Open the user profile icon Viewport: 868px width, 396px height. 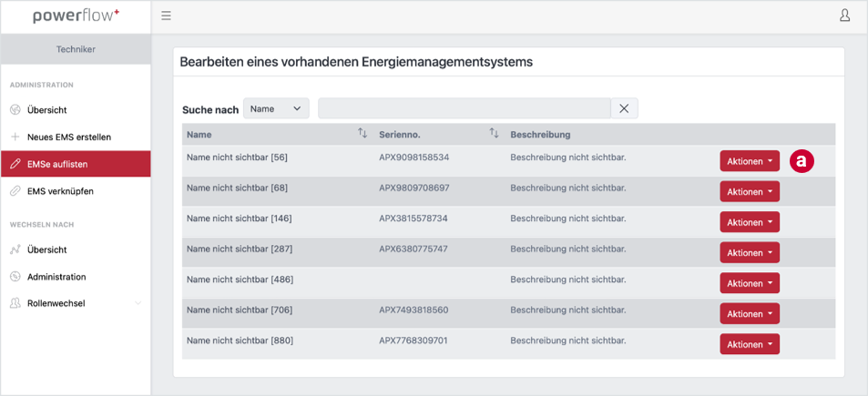[844, 15]
